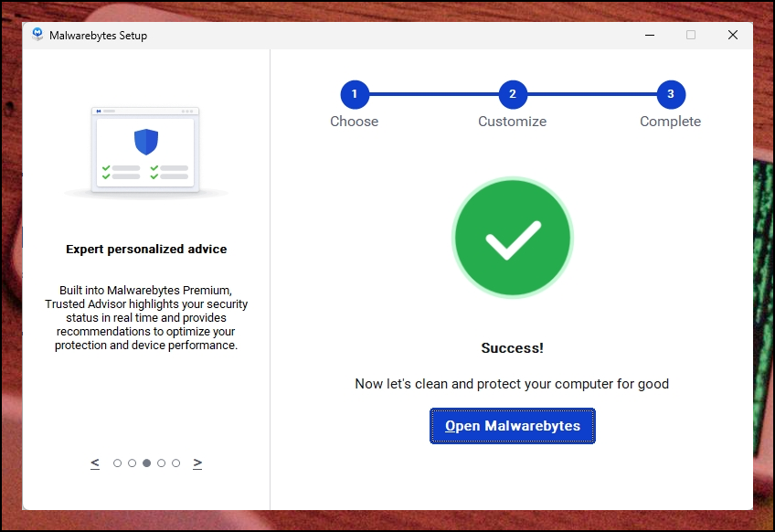Select the fifth carousel dot
This screenshot has height=532, width=775.
click(176, 463)
